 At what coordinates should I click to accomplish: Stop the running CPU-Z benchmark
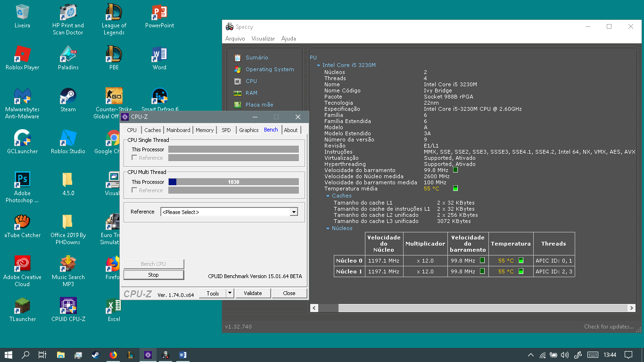(154, 275)
